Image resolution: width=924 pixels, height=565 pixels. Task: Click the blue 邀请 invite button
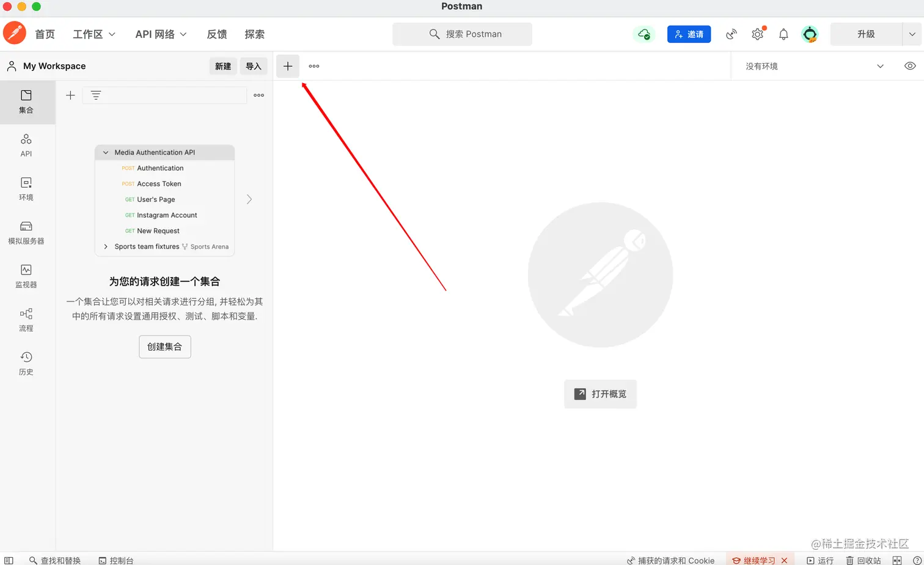click(689, 34)
